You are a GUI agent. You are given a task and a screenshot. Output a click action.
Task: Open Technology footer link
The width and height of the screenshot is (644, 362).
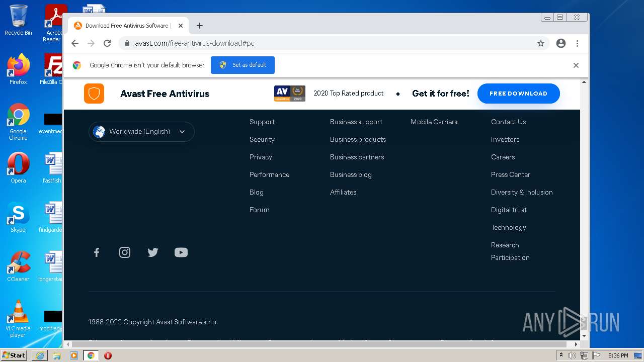[509, 227]
